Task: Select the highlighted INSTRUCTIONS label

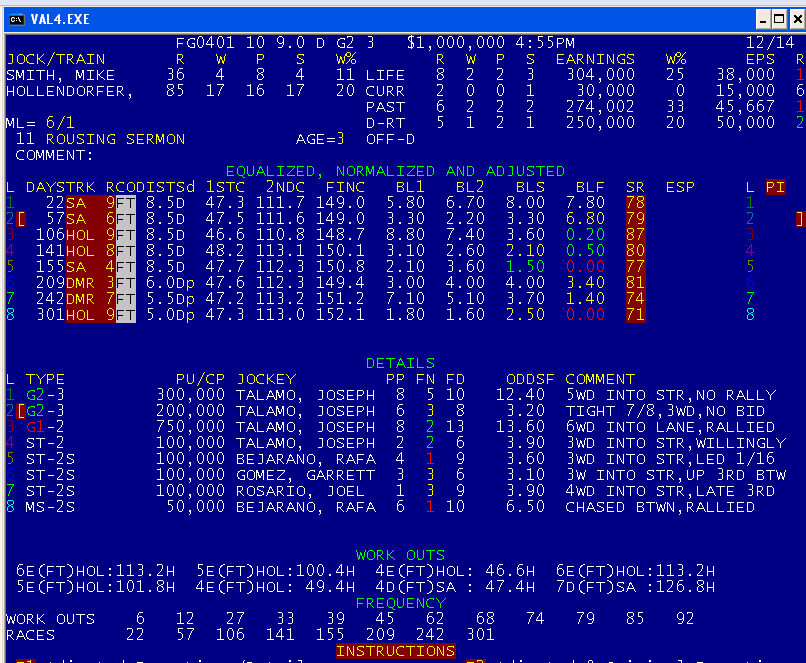Action: [x=395, y=651]
